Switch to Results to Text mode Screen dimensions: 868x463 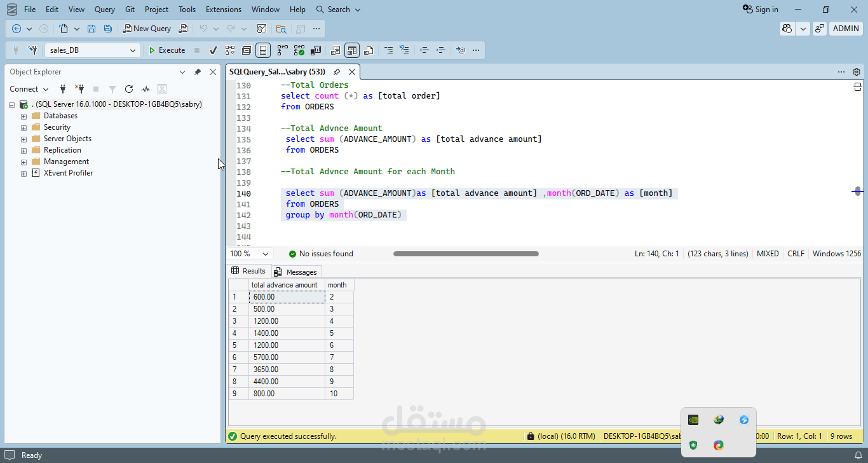[336, 50]
